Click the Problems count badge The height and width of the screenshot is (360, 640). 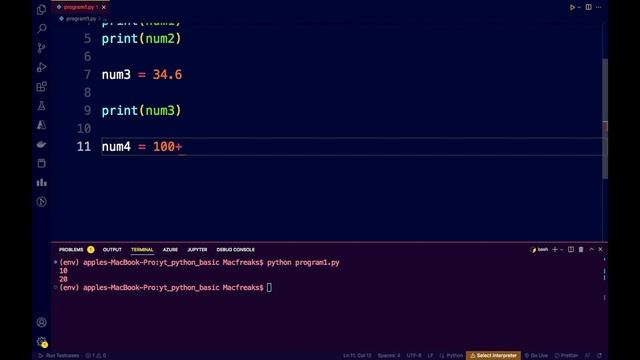(x=91, y=249)
